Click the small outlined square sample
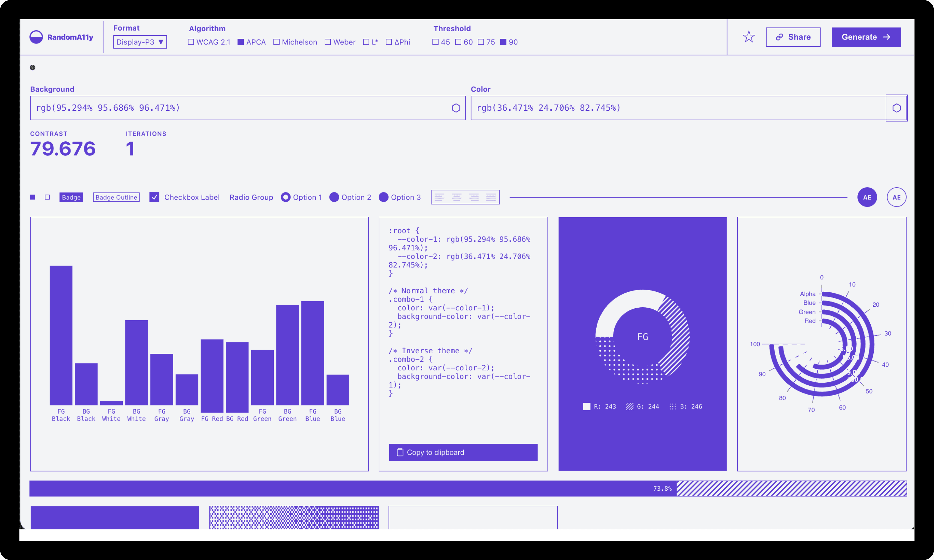 tap(47, 197)
